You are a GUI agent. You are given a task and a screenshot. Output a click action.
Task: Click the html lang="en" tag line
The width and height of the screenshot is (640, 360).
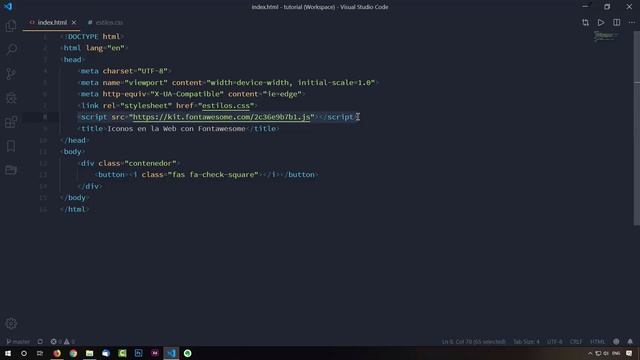point(94,48)
